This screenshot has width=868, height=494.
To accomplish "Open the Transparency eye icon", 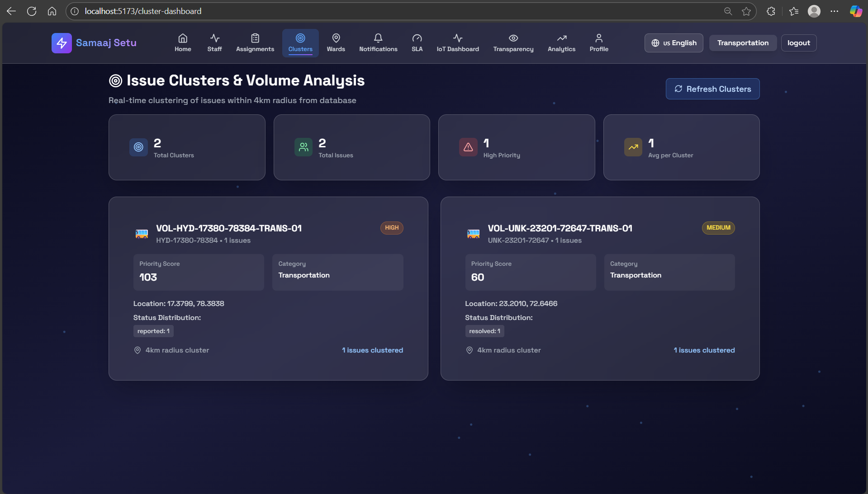I will pos(513,38).
